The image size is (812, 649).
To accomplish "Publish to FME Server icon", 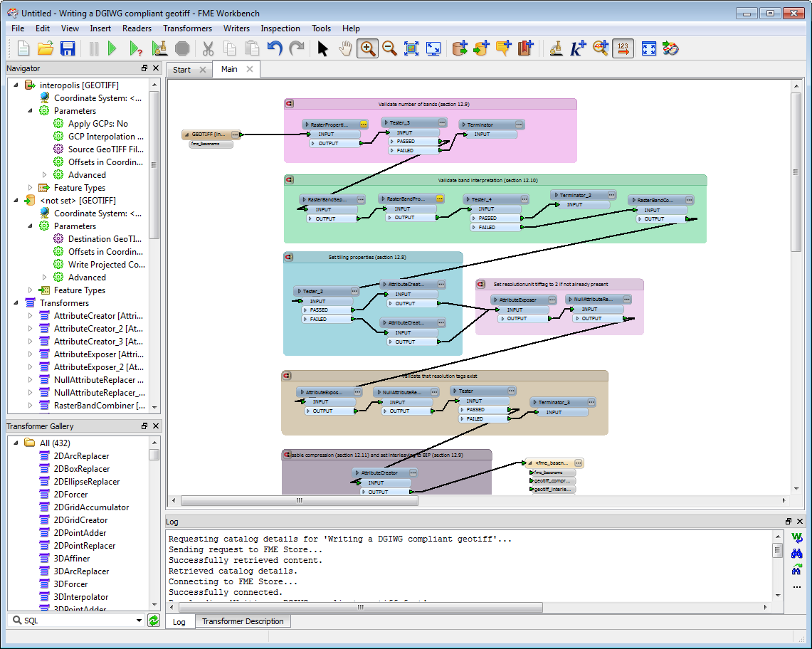I will [x=670, y=48].
